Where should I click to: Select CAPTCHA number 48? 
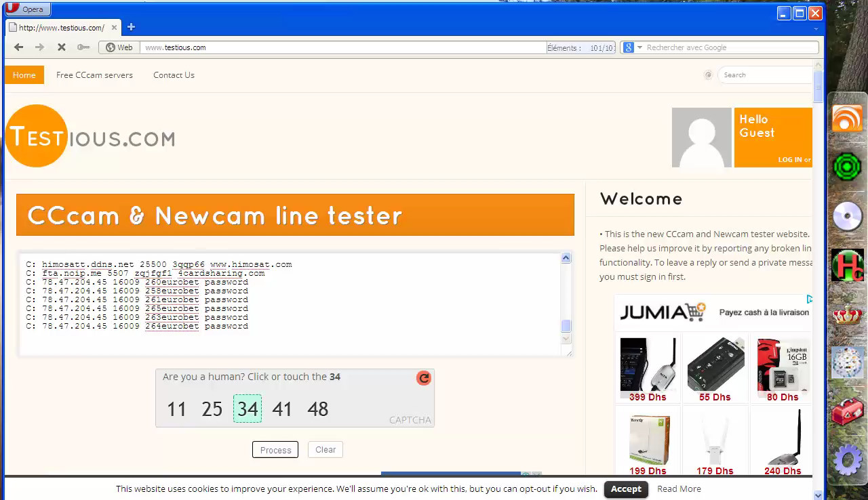tap(317, 409)
